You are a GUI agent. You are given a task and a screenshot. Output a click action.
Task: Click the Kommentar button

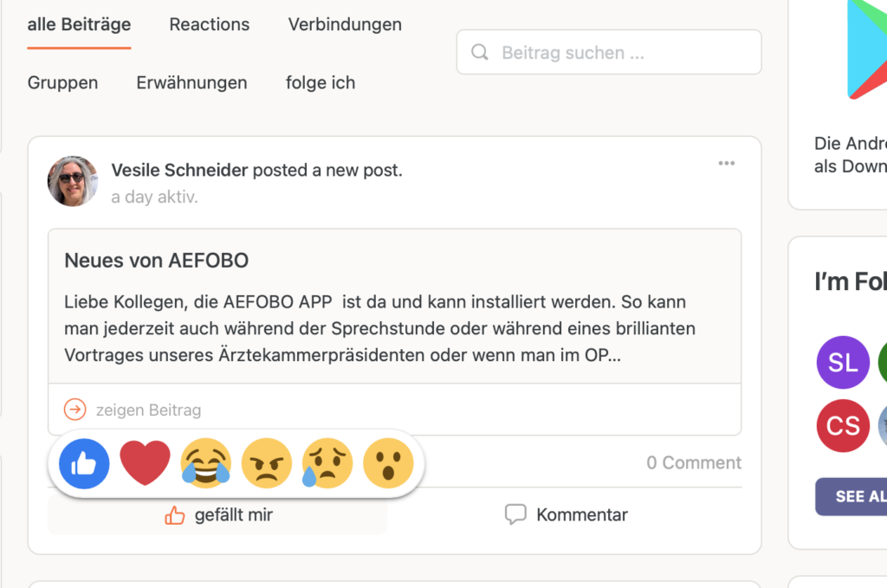click(x=567, y=515)
